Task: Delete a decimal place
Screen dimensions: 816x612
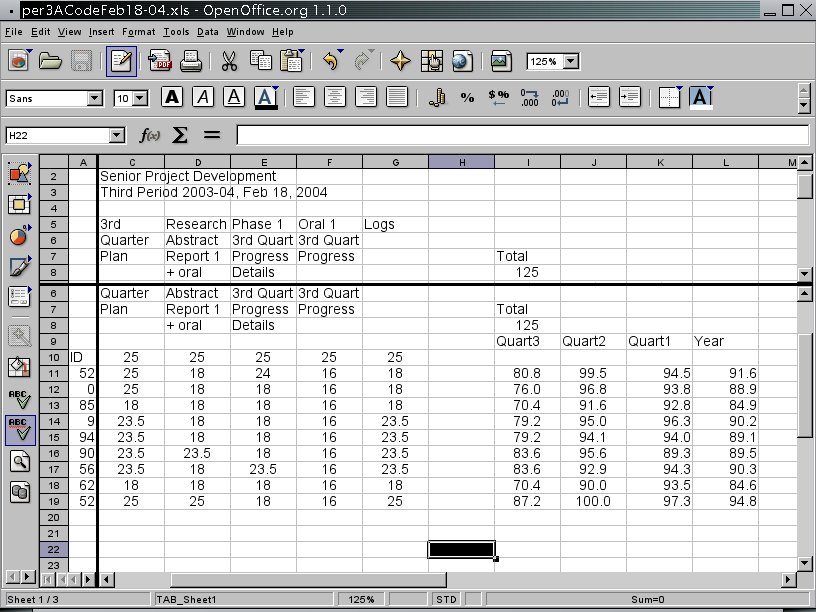Action: point(560,97)
